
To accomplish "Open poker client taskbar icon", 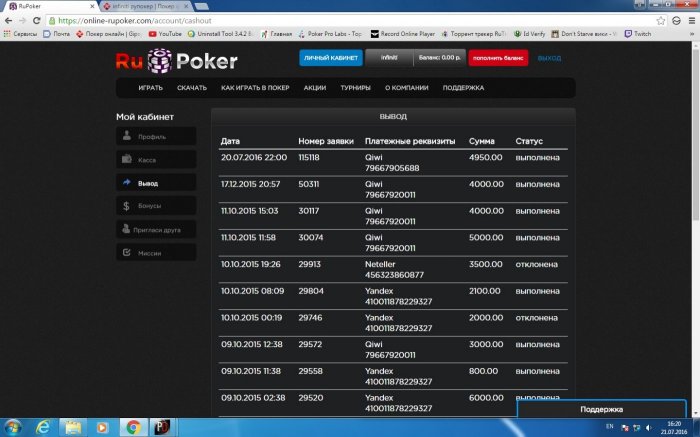I will pos(162,428).
